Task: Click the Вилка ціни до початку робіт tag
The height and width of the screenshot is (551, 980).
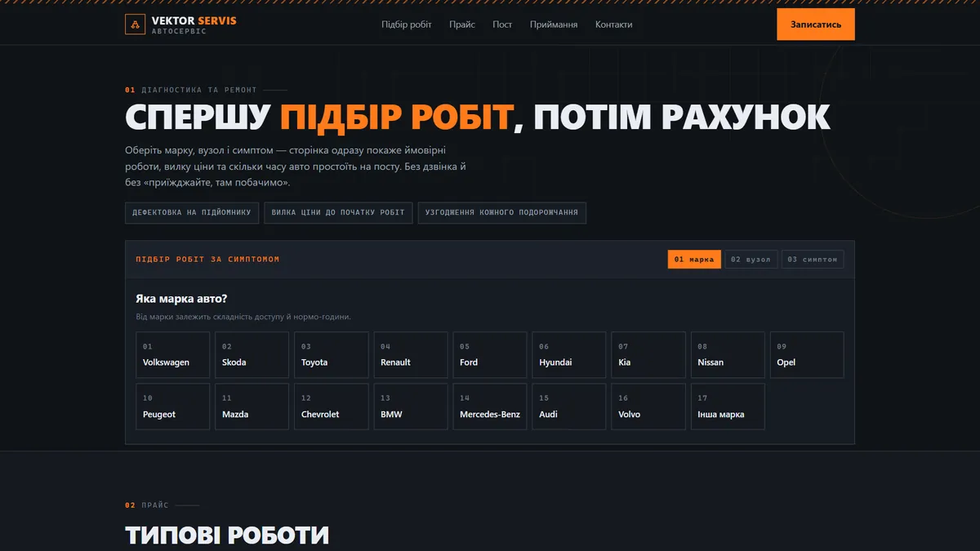Action: 338,212
